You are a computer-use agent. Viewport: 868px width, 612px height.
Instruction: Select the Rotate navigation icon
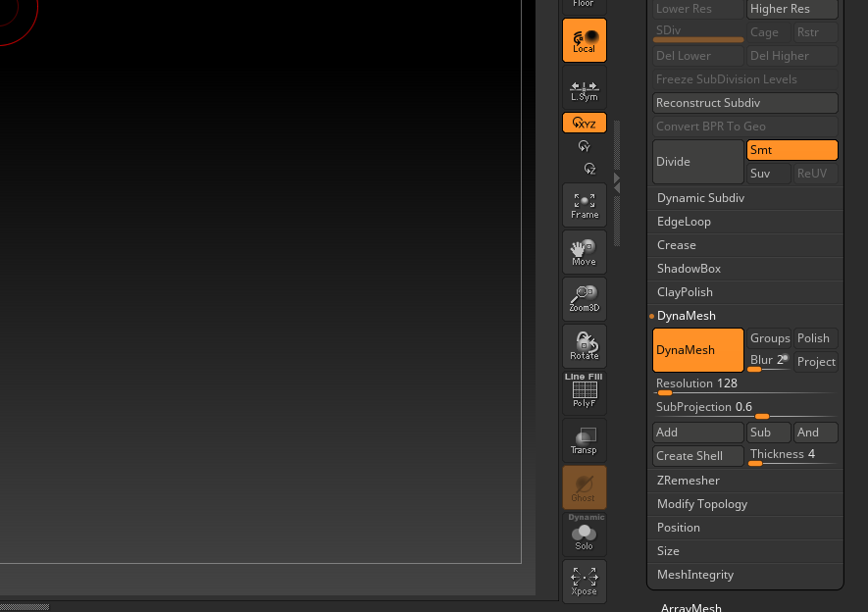584,346
